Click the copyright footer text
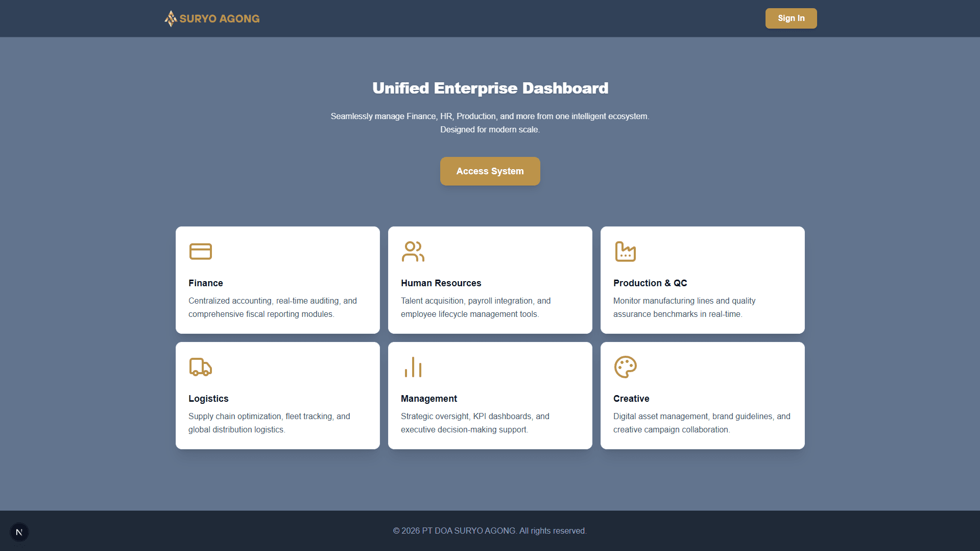The width and height of the screenshot is (980, 551). point(490,531)
